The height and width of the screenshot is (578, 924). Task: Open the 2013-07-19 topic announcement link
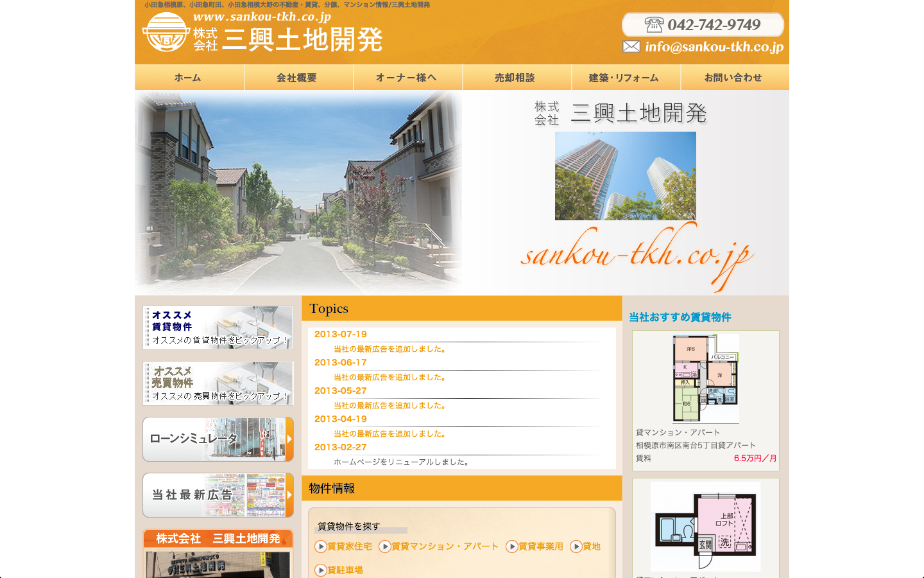(389, 349)
